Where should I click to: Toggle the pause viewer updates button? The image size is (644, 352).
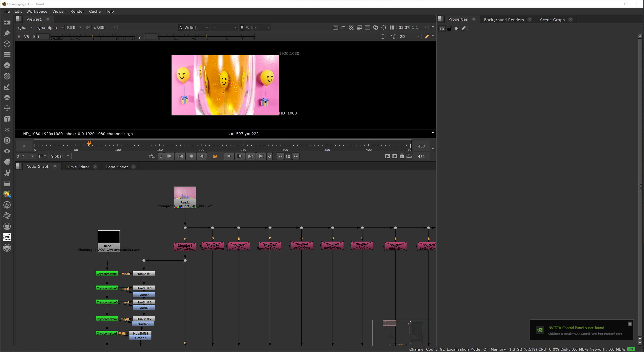[392, 28]
